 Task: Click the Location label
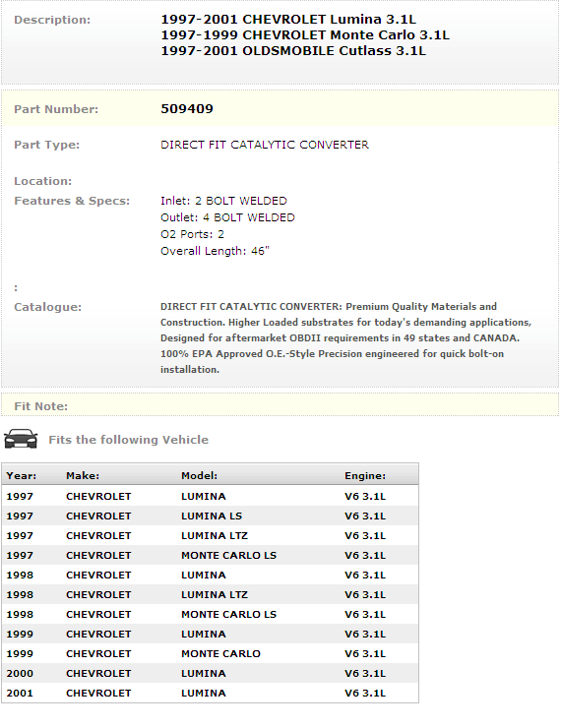tap(42, 181)
